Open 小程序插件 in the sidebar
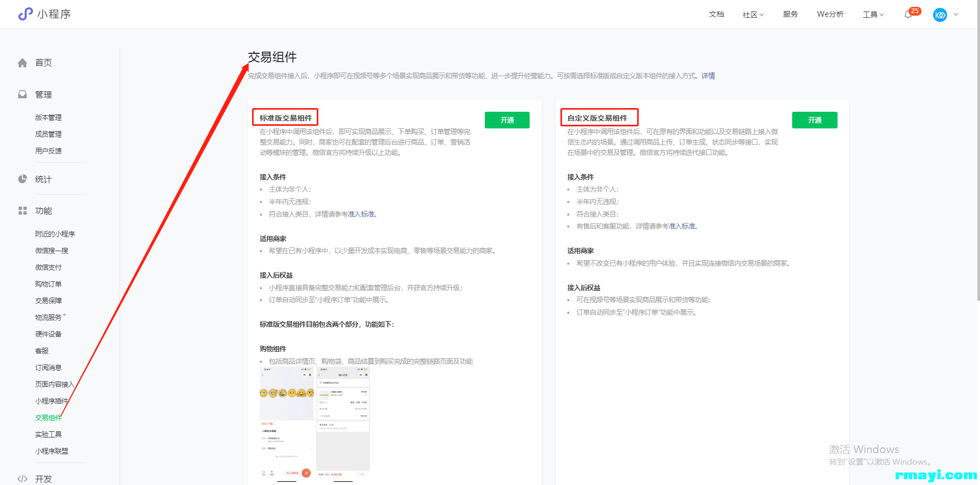The image size is (980, 485). point(52,401)
